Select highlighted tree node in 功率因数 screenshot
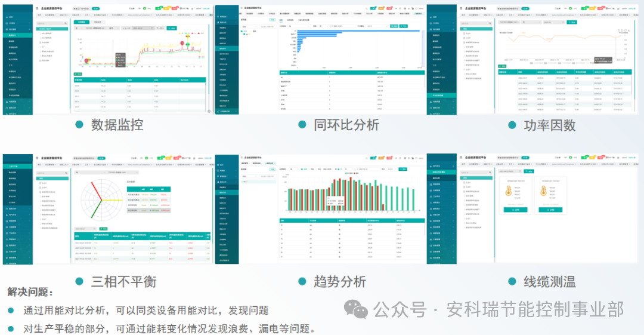The height and width of the screenshot is (335, 644). [476, 29]
